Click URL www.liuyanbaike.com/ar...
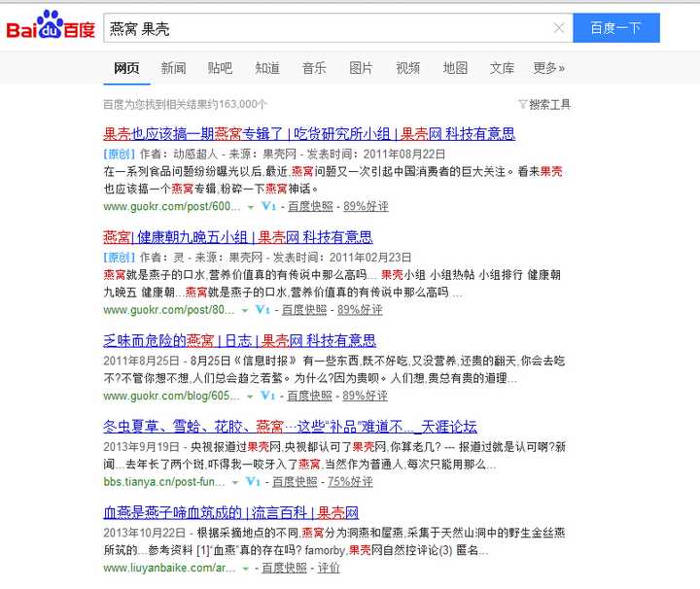Viewport: 700px width, 589px height. pyautogui.click(x=169, y=568)
